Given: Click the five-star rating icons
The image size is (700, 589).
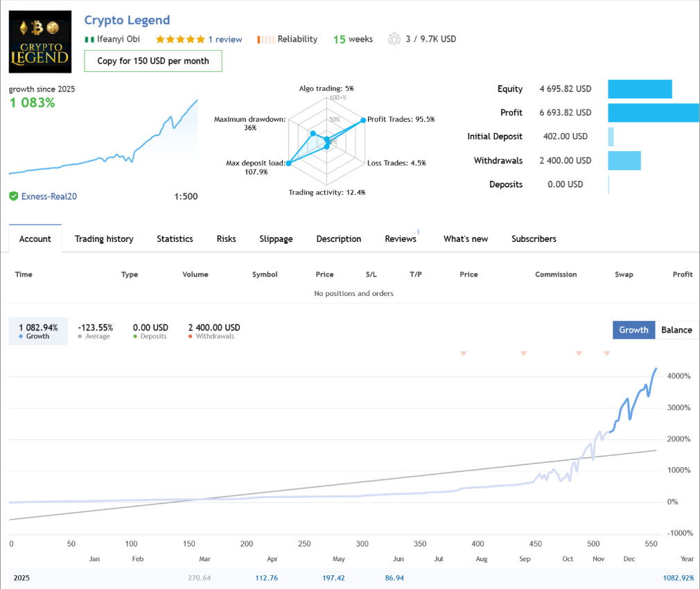Looking at the screenshot, I should click(180, 39).
